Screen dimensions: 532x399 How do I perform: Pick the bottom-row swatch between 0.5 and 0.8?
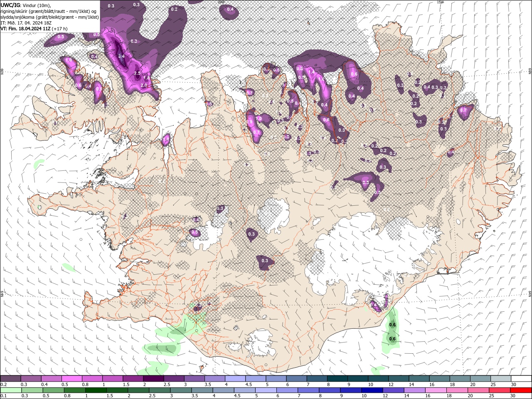[x=54, y=390]
